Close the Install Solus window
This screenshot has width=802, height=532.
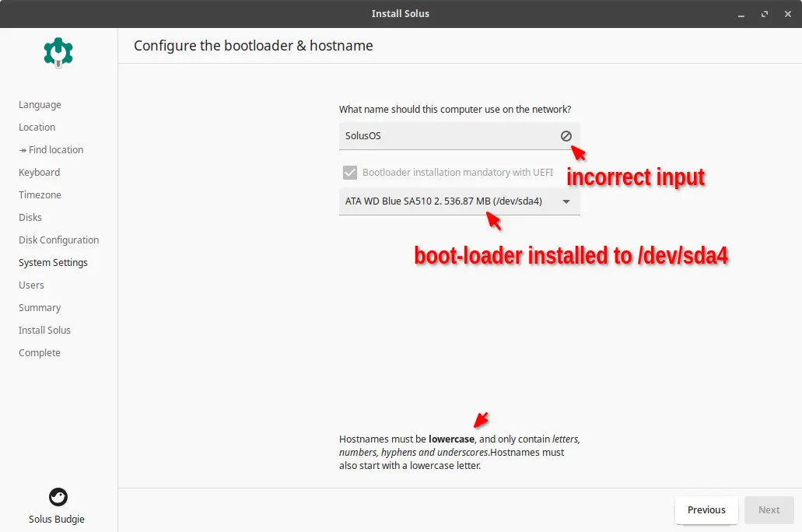pos(788,14)
